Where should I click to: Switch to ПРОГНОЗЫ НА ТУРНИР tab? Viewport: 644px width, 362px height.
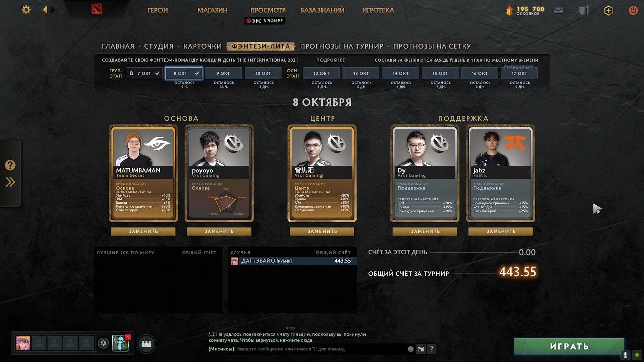click(x=342, y=46)
